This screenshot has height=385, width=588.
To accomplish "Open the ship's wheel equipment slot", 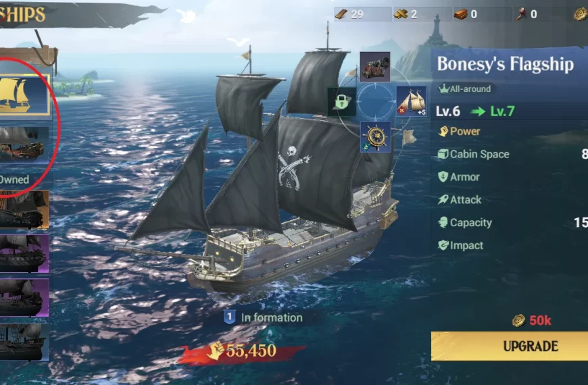I will pos(376,137).
